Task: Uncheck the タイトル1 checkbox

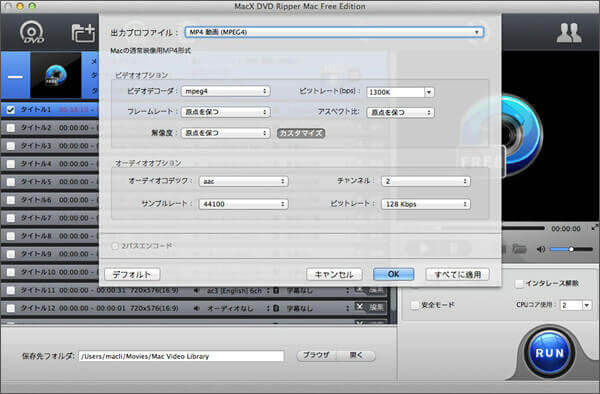Action: tap(11, 110)
